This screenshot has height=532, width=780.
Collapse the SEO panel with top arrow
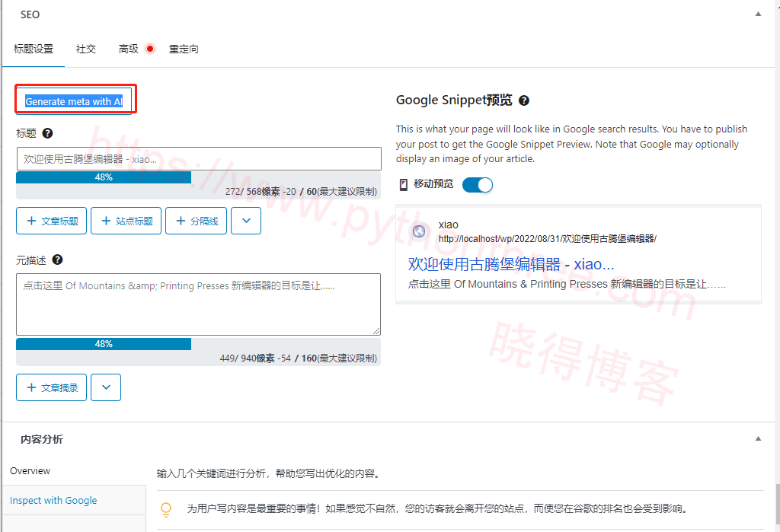[x=758, y=14]
